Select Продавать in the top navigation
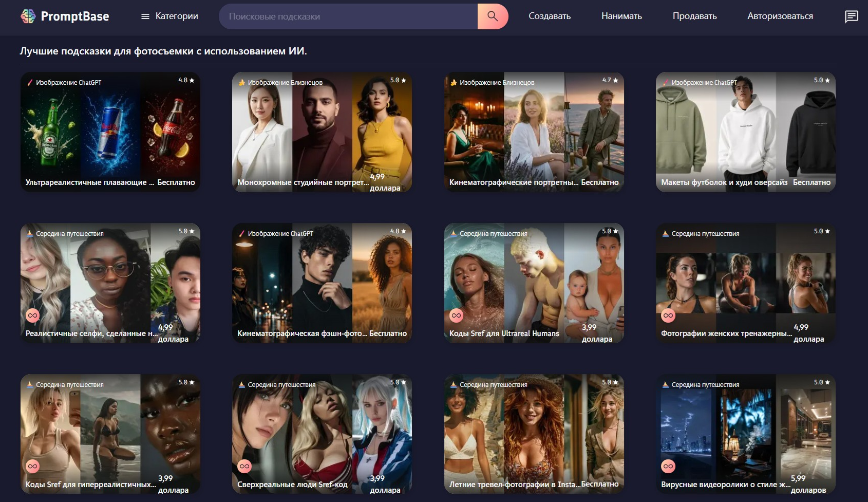 click(694, 16)
